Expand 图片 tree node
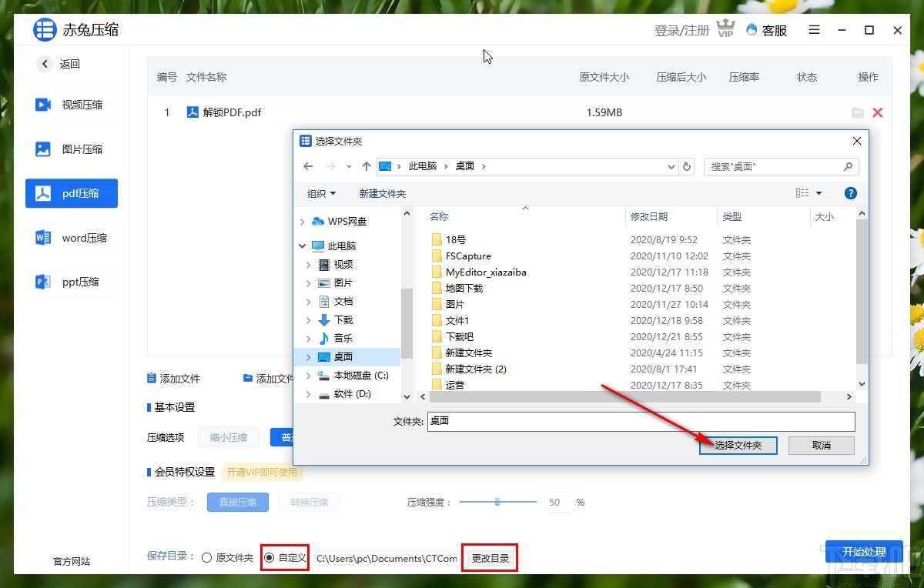Image resolution: width=924 pixels, height=588 pixels. [x=309, y=283]
